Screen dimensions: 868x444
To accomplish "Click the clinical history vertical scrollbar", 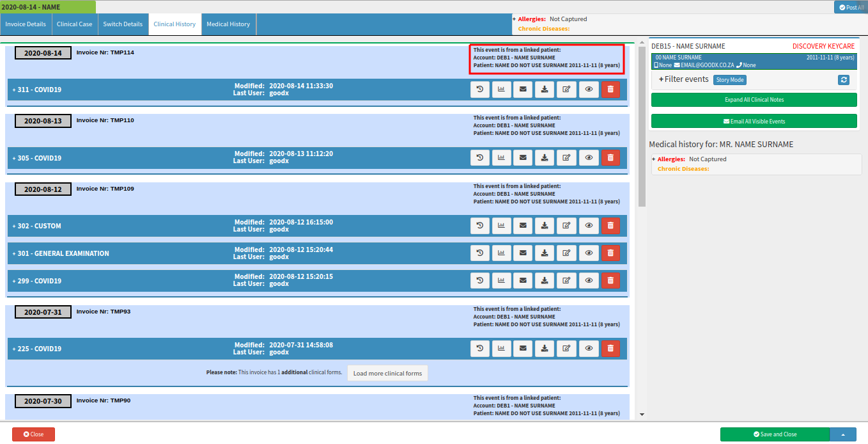I will (642, 128).
